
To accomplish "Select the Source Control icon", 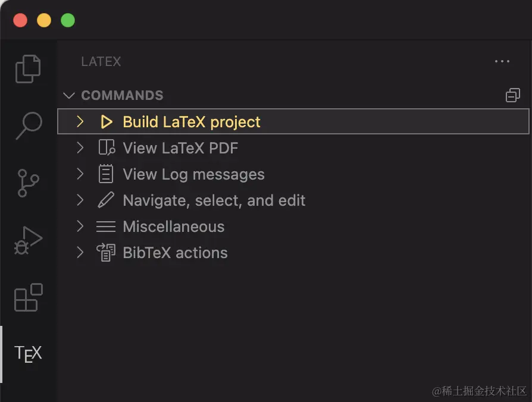I will 27,183.
